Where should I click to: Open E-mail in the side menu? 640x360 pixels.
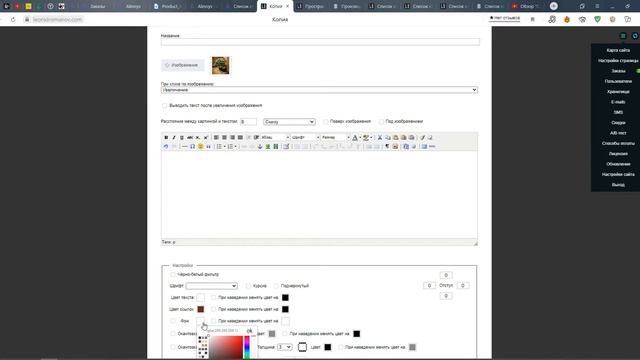(618, 102)
